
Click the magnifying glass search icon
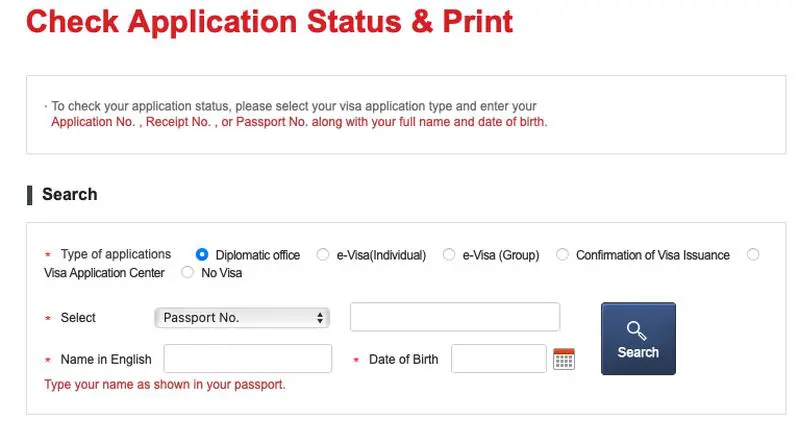click(x=637, y=329)
